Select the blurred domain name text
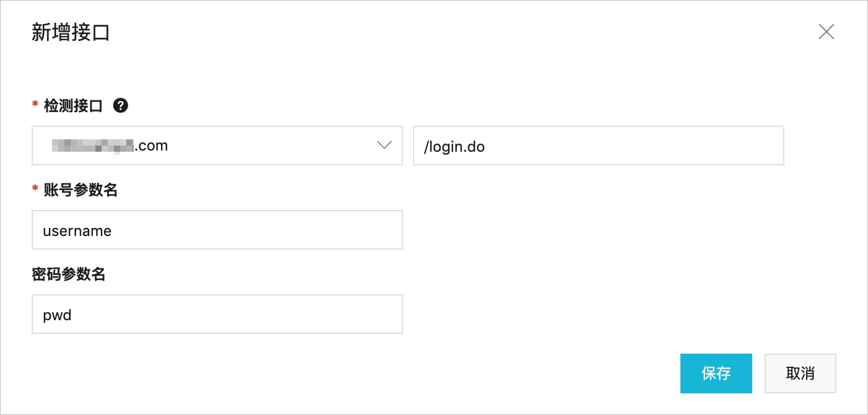The image size is (868, 415). 93,146
